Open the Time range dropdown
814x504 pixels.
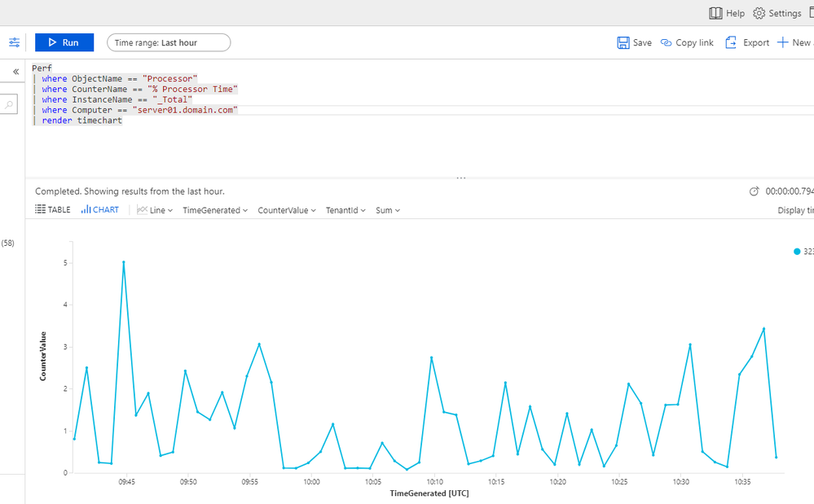[168, 42]
